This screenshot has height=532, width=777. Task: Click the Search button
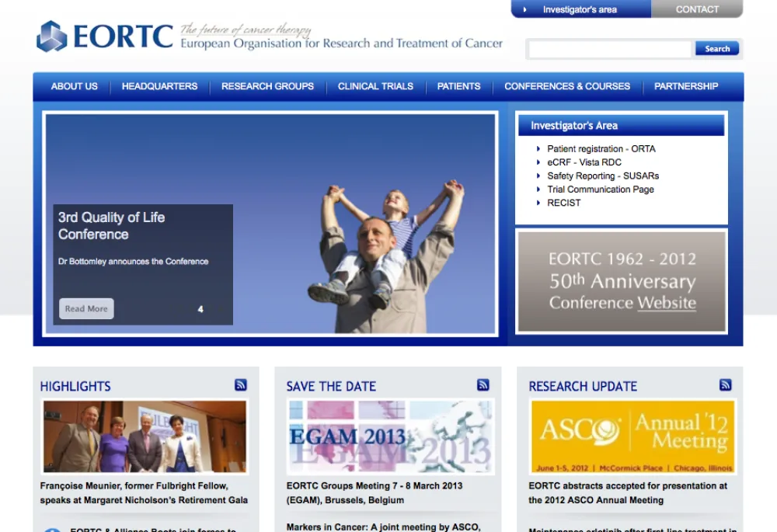717,49
